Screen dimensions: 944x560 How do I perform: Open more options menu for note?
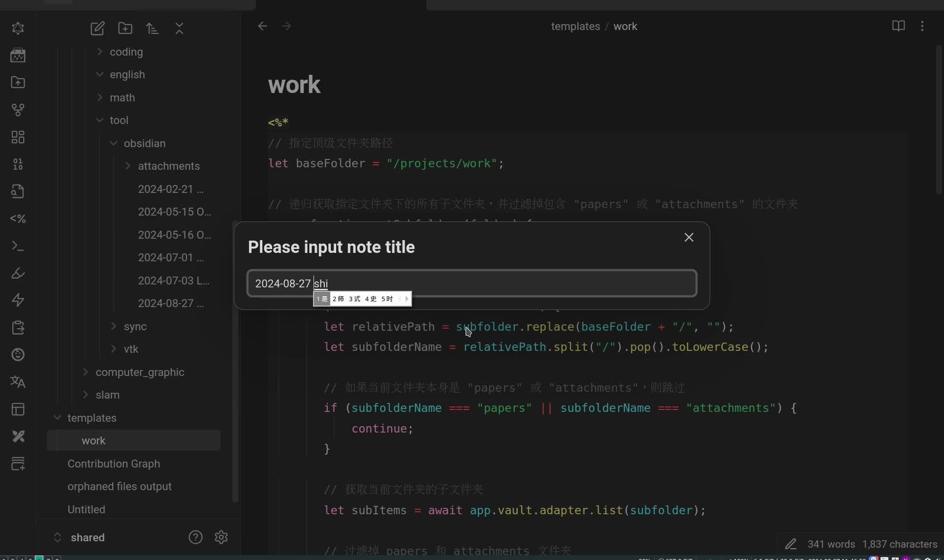(x=922, y=26)
